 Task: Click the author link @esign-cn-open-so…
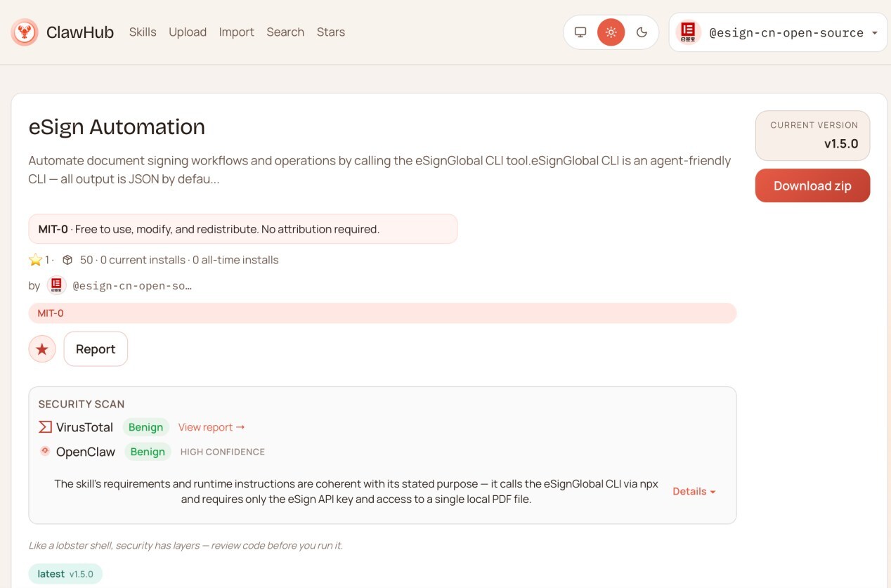(x=132, y=286)
